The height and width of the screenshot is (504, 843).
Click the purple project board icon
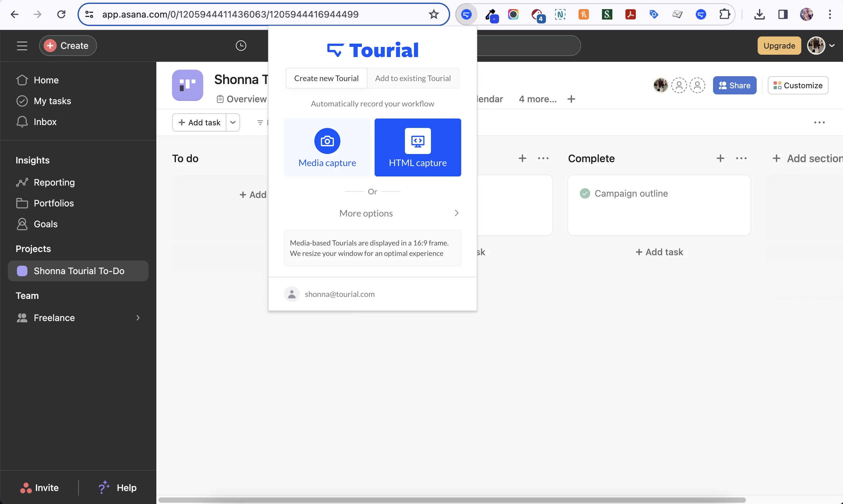188,85
